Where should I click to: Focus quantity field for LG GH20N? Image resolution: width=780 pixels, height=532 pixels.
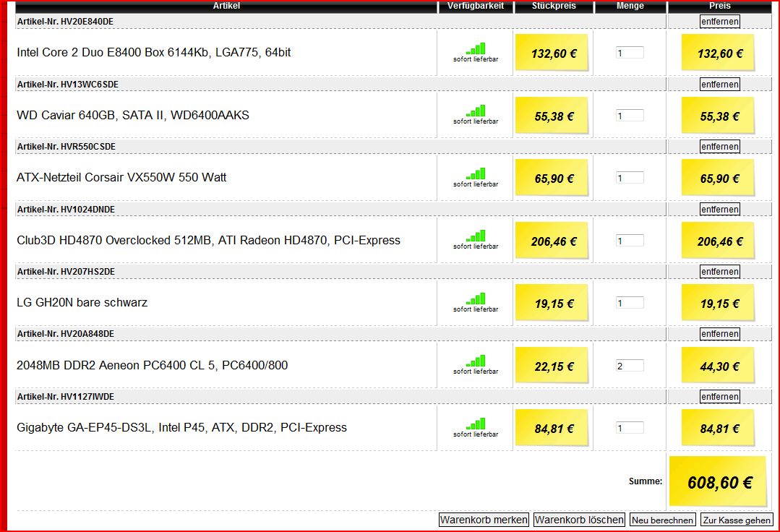click(x=630, y=303)
